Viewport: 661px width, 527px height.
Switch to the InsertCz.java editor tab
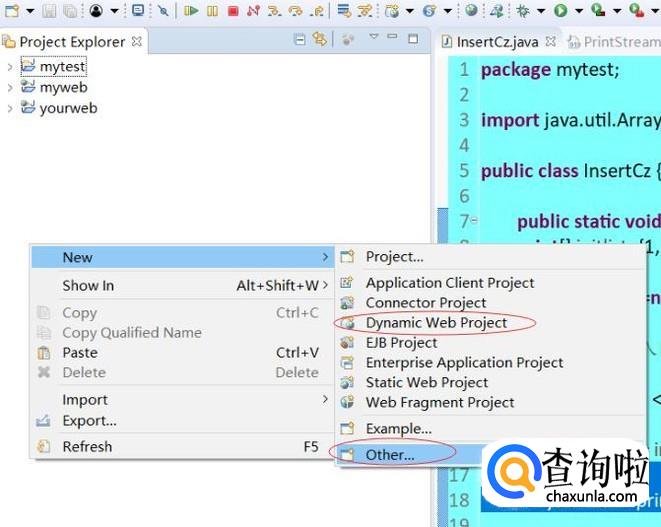click(x=497, y=42)
